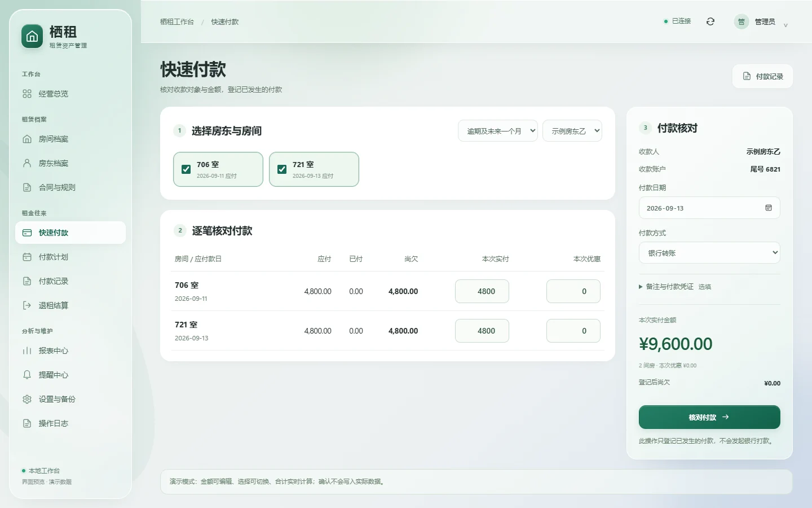Click the 房东档案 person icon
Screen dimensions: 812x508
(27, 163)
